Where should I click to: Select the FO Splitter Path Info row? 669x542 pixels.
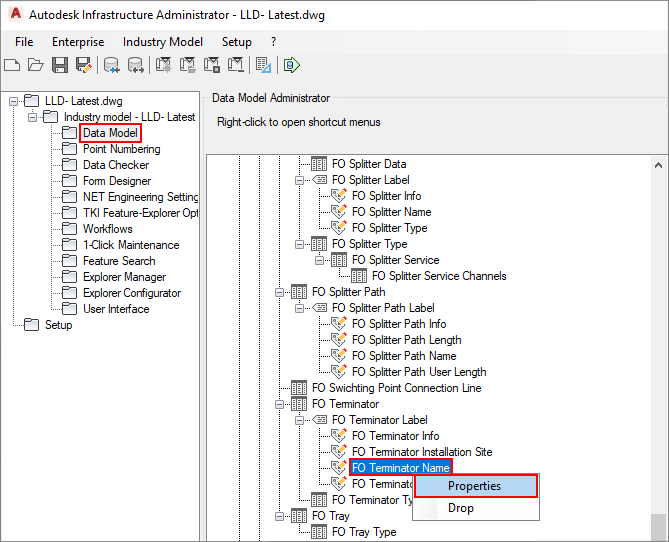(x=399, y=324)
